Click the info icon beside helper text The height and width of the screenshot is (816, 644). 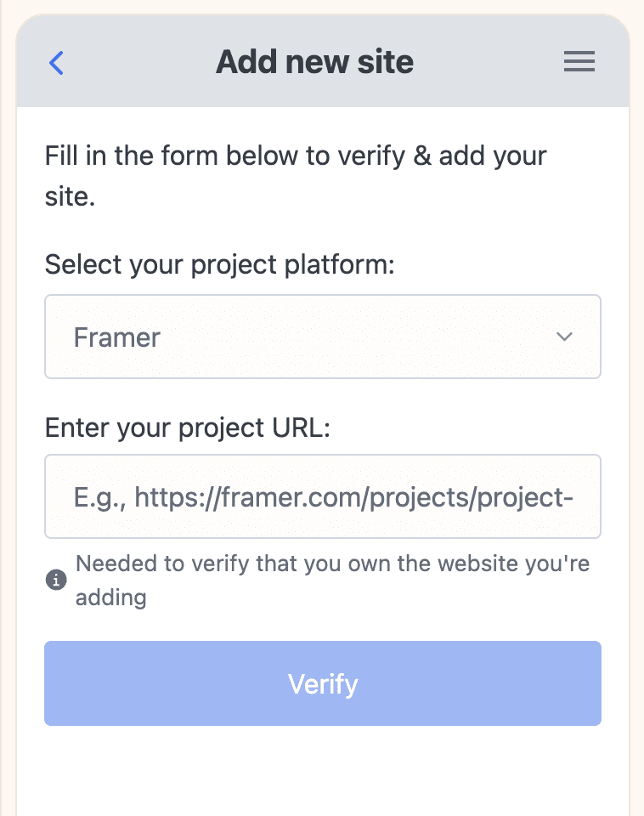55,581
